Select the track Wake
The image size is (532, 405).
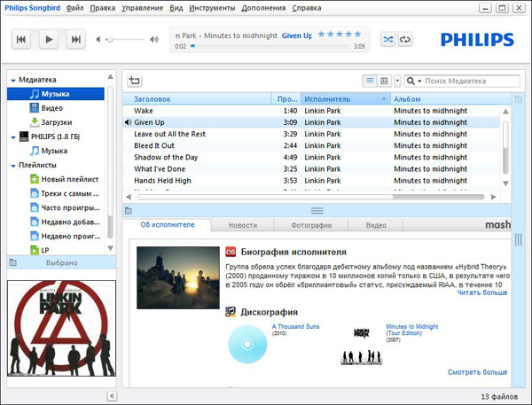[311, 111]
